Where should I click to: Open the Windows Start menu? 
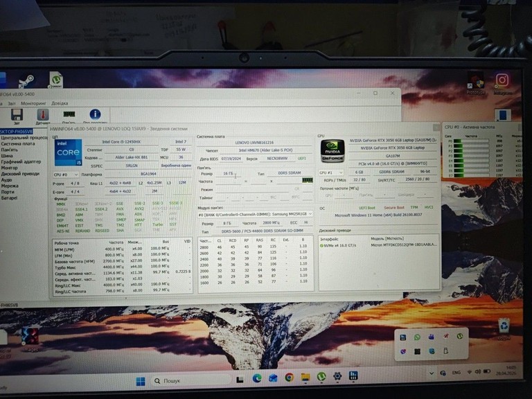pyautogui.click(x=141, y=382)
